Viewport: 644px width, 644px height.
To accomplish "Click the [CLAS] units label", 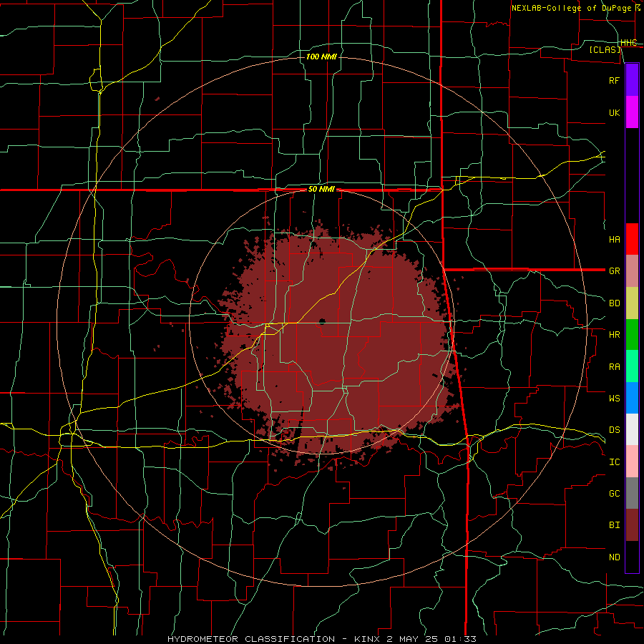I will (x=605, y=50).
